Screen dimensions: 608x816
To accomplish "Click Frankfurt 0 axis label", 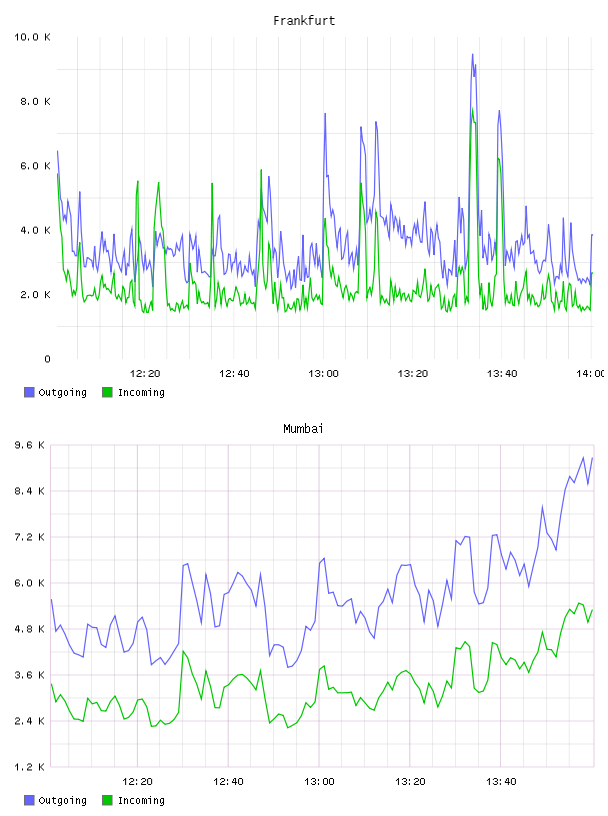I will click(47, 359).
